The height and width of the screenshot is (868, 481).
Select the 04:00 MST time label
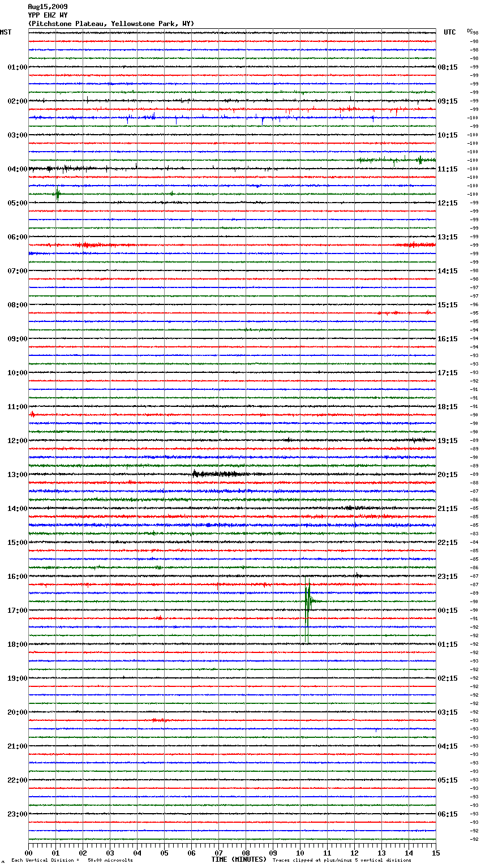[18, 169]
